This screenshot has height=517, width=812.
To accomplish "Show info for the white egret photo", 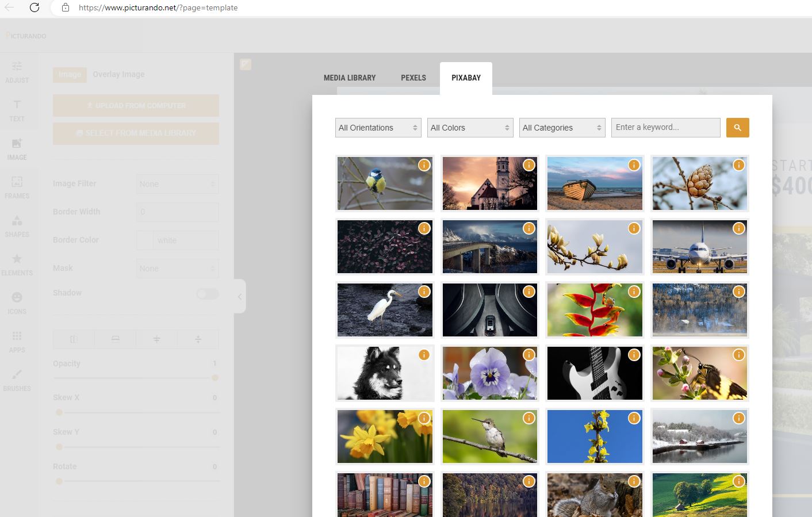I will [424, 292].
